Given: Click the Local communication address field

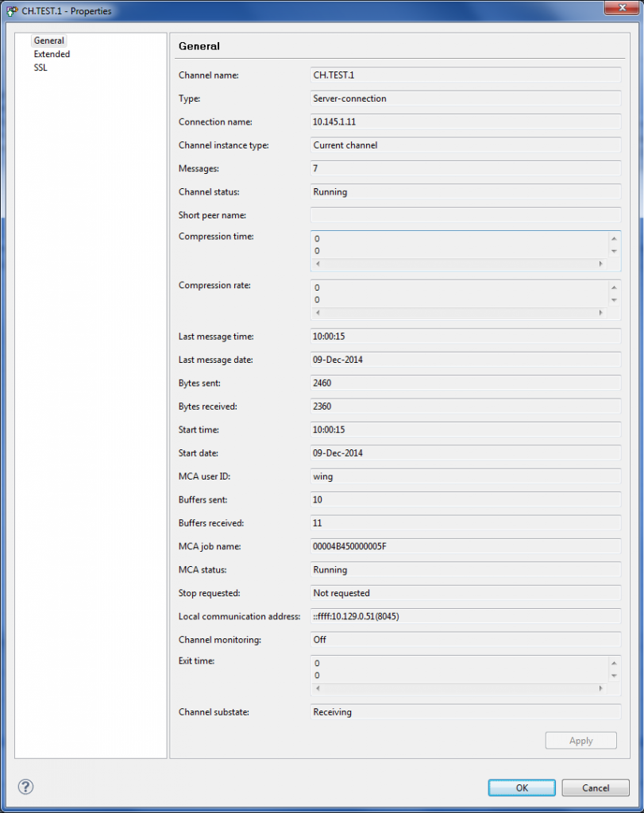Looking at the screenshot, I should [x=465, y=616].
